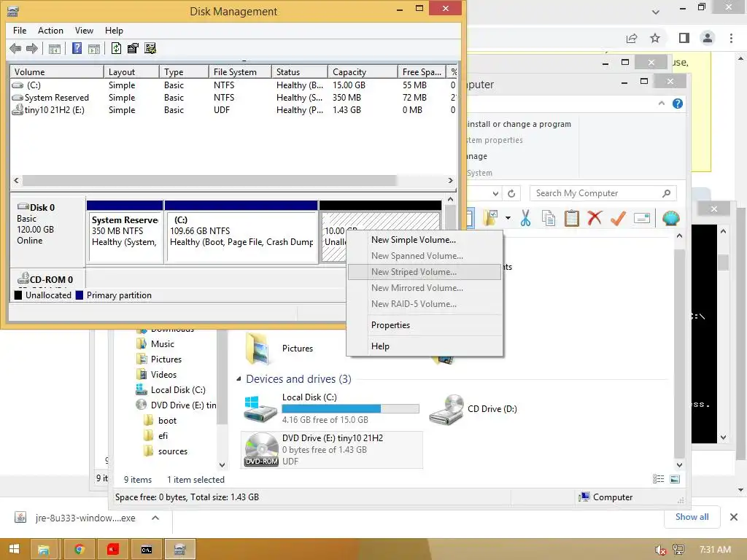Click the orange checkmark Properties icon
This screenshot has width=747, height=560.
click(618, 218)
